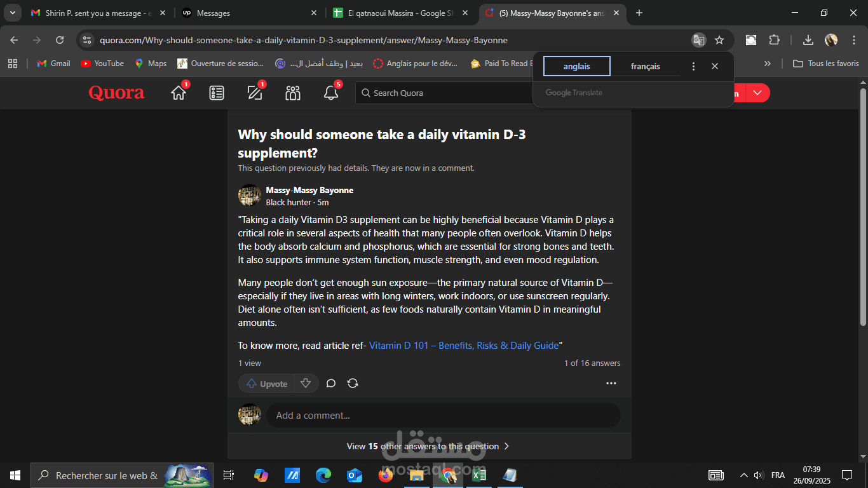Launch Microsoft Edge from the taskbar

coord(323,475)
